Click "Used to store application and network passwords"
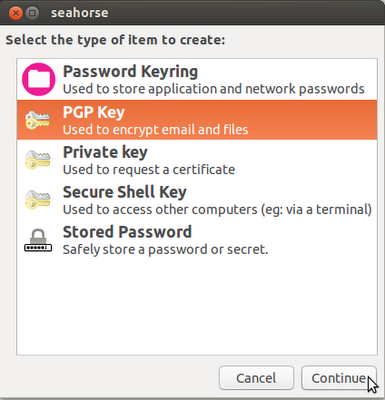Viewport: 385px width, 400px height. pos(214,89)
